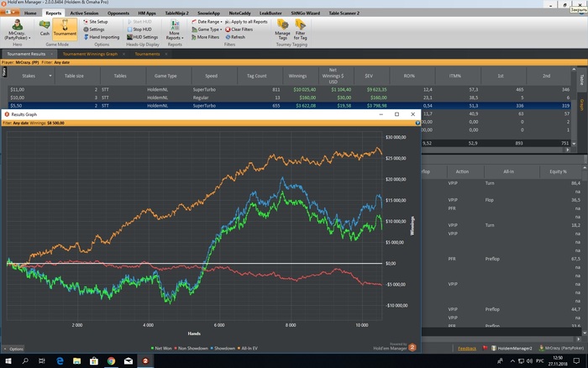This screenshot has width=588, height=368.
Task: Open the side Table panel tab
Action: pos(582,80)
